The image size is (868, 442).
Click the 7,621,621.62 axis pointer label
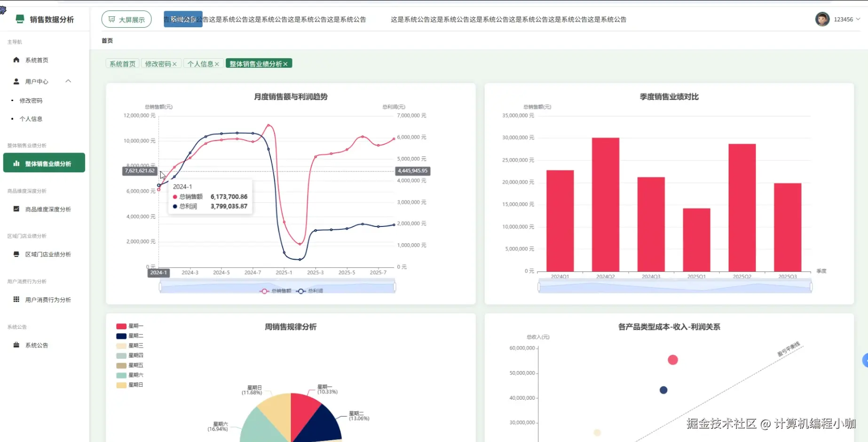(140, 171)
